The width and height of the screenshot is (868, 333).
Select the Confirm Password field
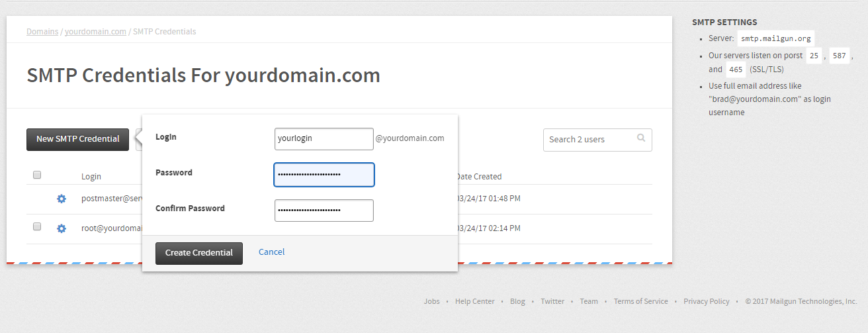tap(324, 211)
